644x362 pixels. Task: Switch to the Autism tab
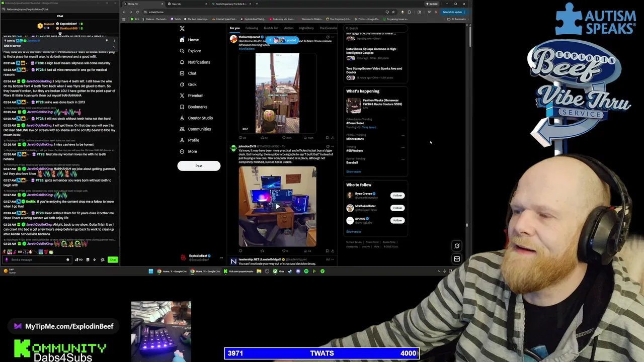pos(289,28)
